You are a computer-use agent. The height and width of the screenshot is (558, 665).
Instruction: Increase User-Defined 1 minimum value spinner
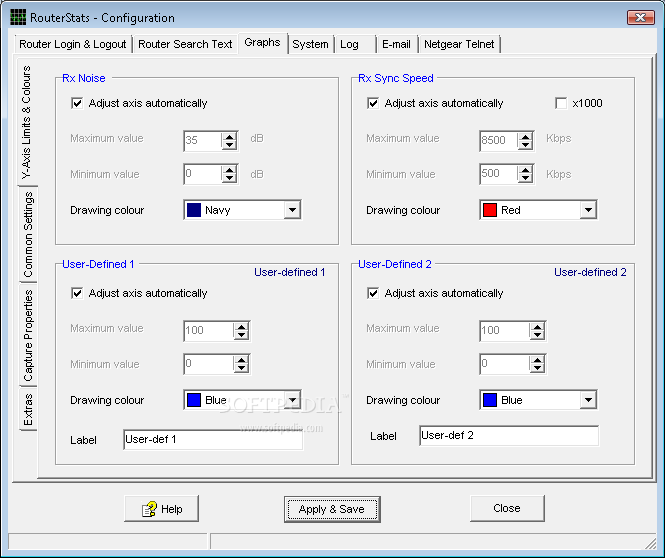pyautogui.click(x=241, y=360)
